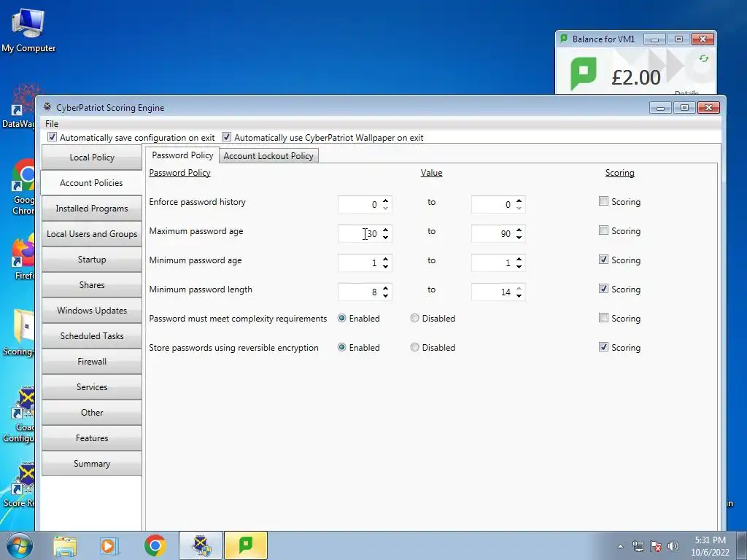Open the Score Report desktop shortcut

19,485
